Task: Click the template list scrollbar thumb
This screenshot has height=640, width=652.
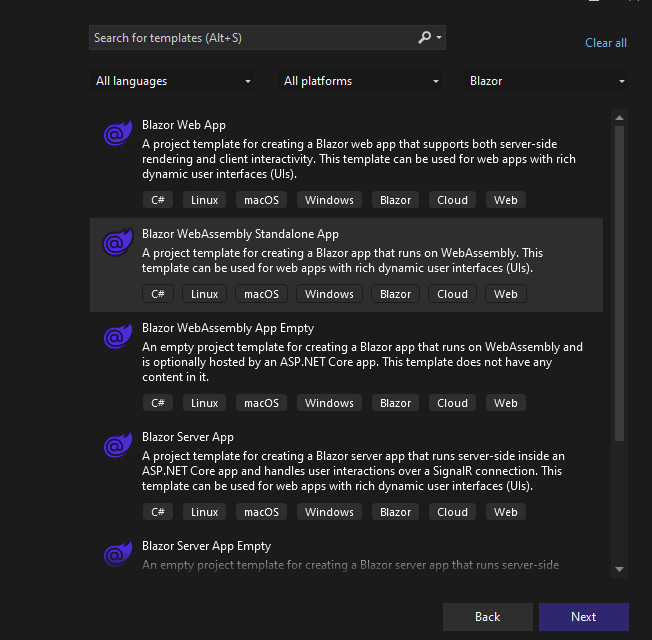Action: pyautogui.click(x=620, y=280)
